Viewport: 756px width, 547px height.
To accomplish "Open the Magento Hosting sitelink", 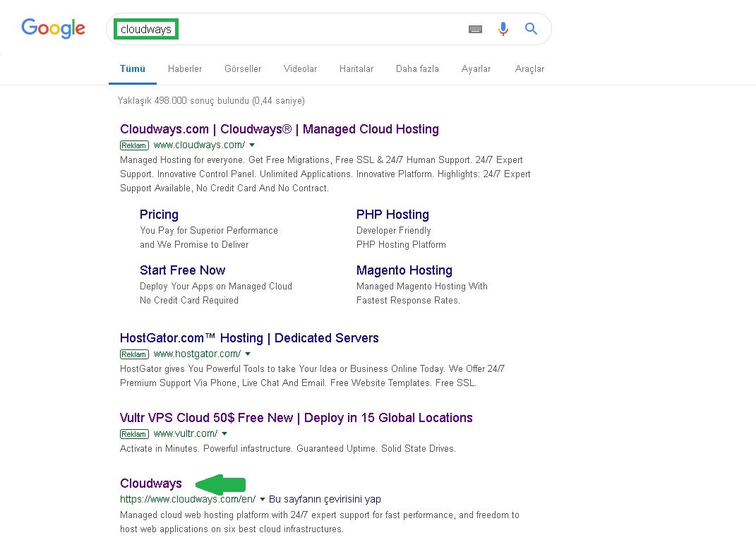I will (x=404, y=270).
